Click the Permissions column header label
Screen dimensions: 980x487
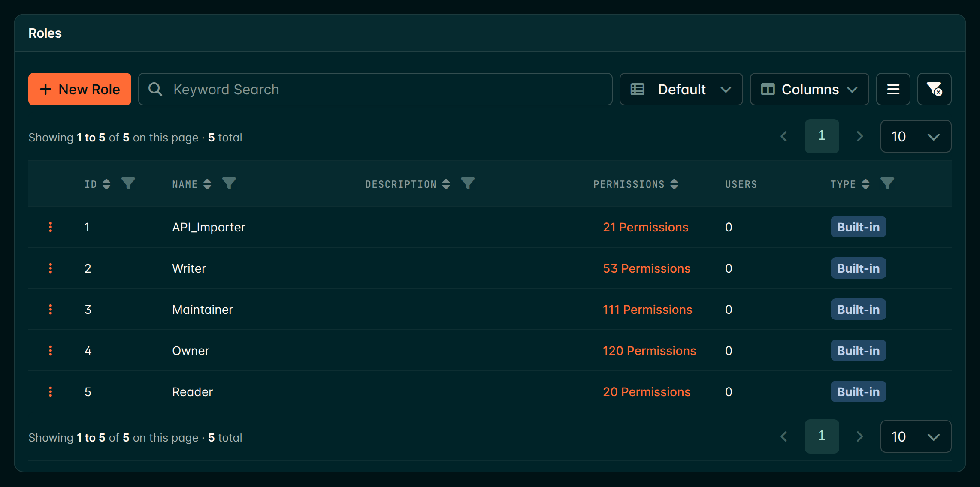click(x=629, y=184)
